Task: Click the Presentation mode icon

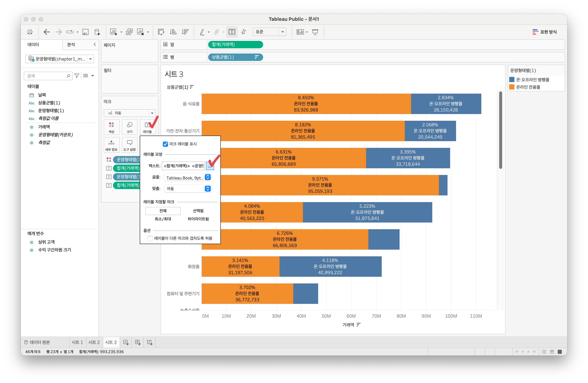Action: click(x=315, y=32)
